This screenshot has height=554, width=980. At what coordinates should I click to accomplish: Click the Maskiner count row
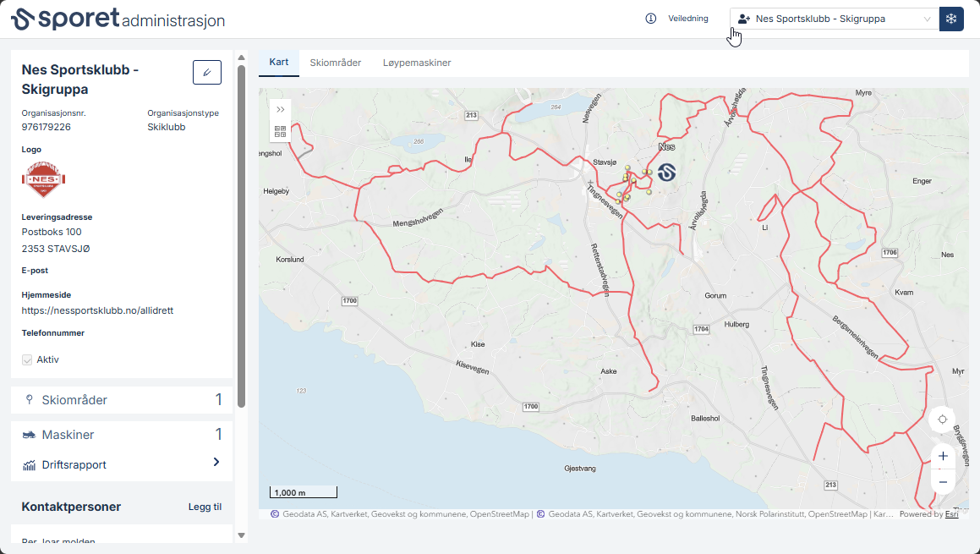(122, 435)
